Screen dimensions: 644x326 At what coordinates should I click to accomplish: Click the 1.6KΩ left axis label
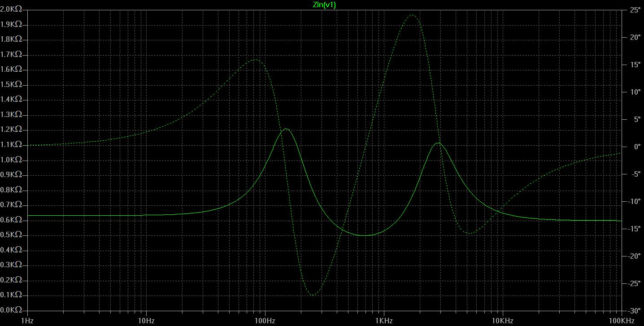pos(11,70)
